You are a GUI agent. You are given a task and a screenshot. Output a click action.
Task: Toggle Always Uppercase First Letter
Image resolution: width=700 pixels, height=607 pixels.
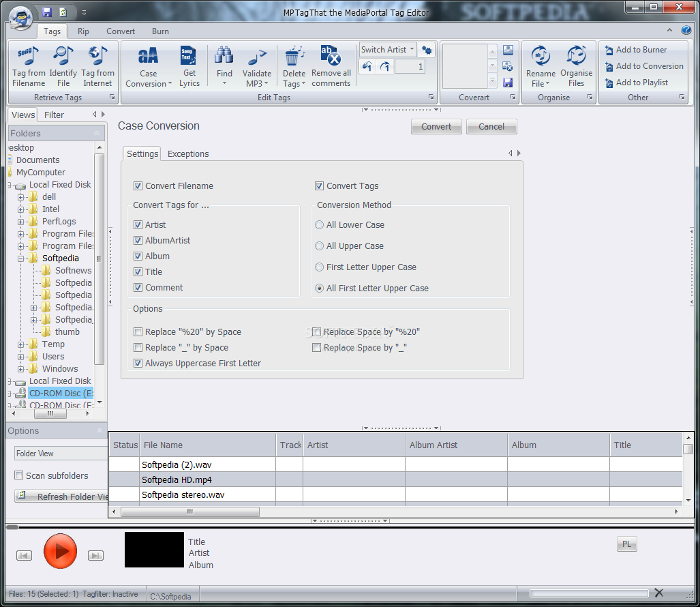click(138, 363)
